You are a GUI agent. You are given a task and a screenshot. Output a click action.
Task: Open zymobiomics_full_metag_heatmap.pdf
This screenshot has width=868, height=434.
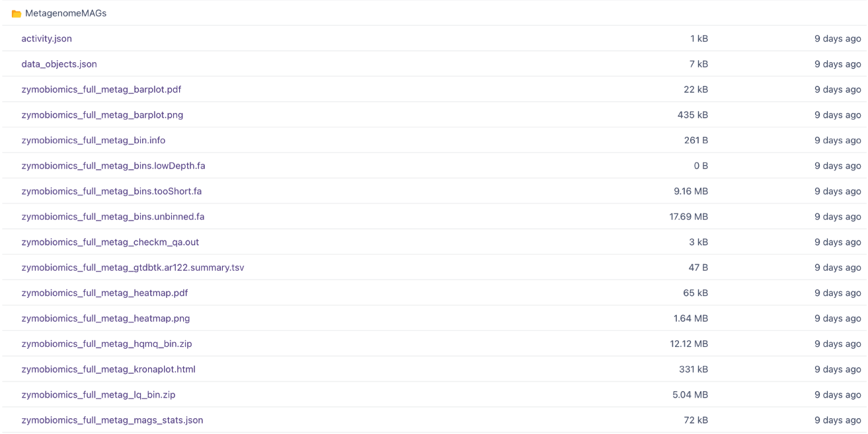[104, 293]
